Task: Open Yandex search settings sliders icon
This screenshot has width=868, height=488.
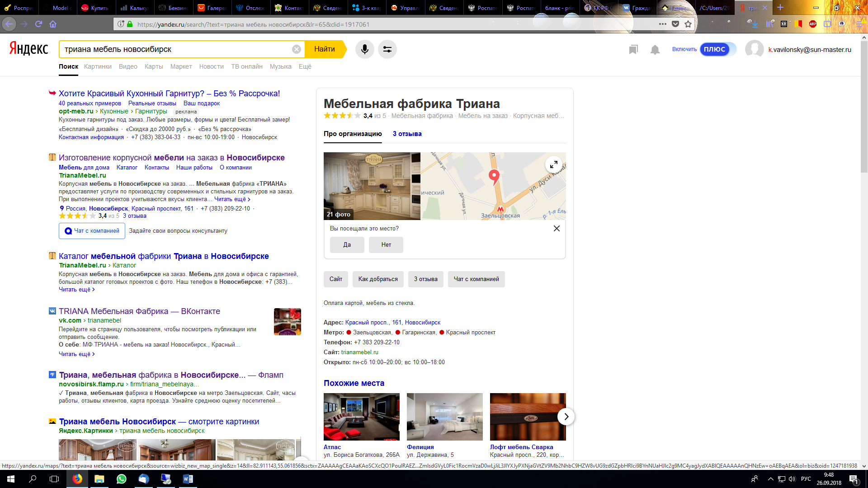Action: coord(387,49)
